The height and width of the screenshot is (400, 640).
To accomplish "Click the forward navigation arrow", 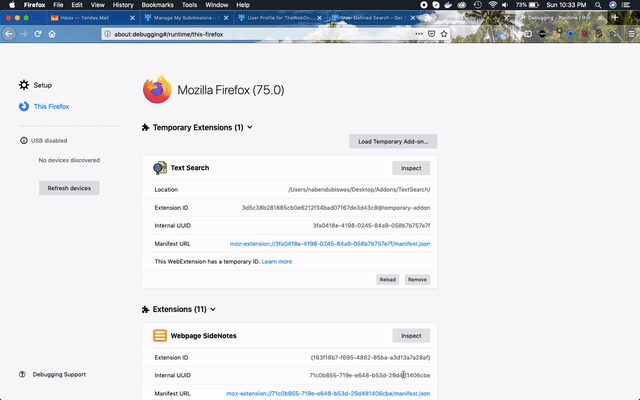I will [24, 34].
